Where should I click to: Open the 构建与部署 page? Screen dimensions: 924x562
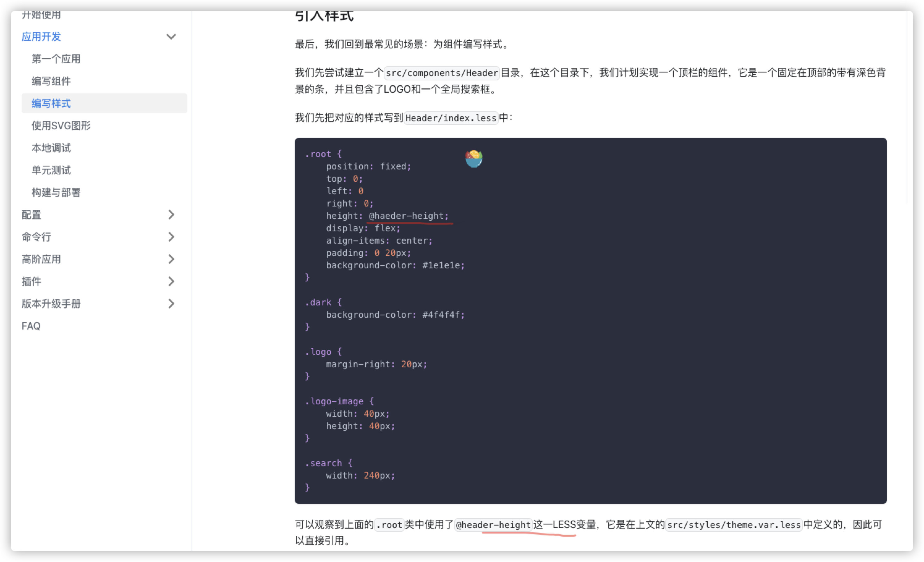click(x=55, y=192)
